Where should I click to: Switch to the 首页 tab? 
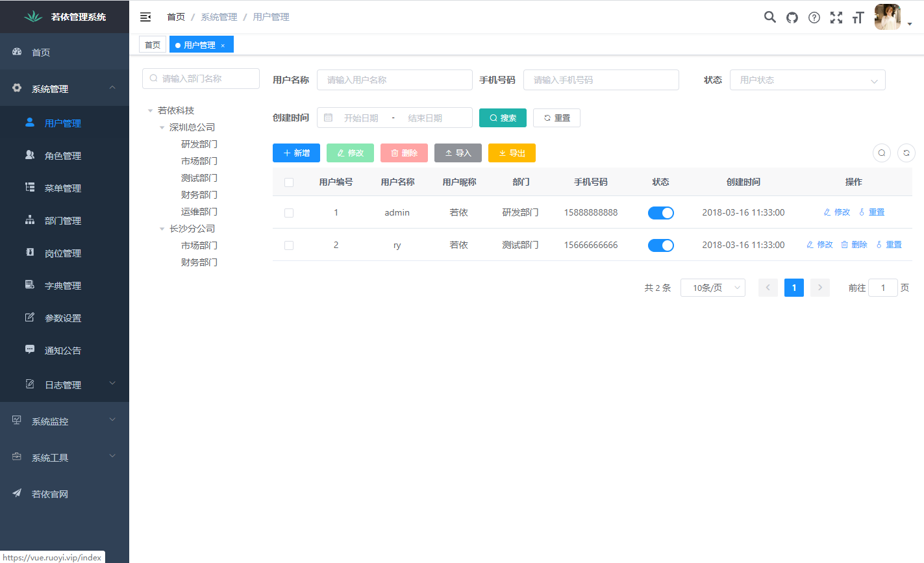tap(153, 45)
